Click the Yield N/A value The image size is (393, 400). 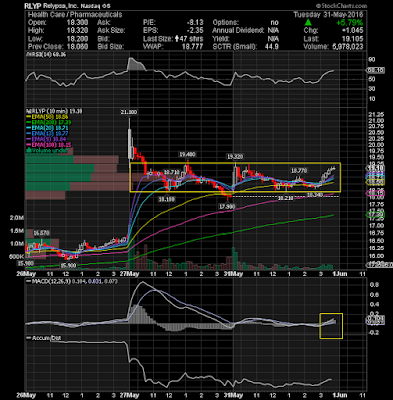point(273,39)
